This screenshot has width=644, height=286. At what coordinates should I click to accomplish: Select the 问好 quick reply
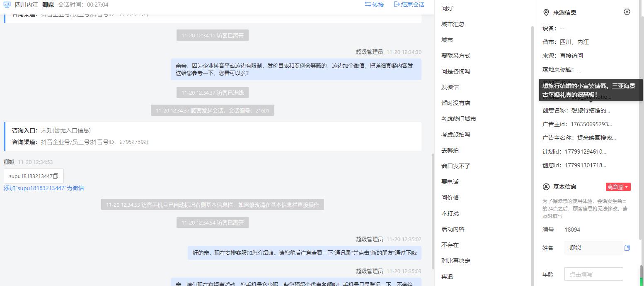[447, 8]
